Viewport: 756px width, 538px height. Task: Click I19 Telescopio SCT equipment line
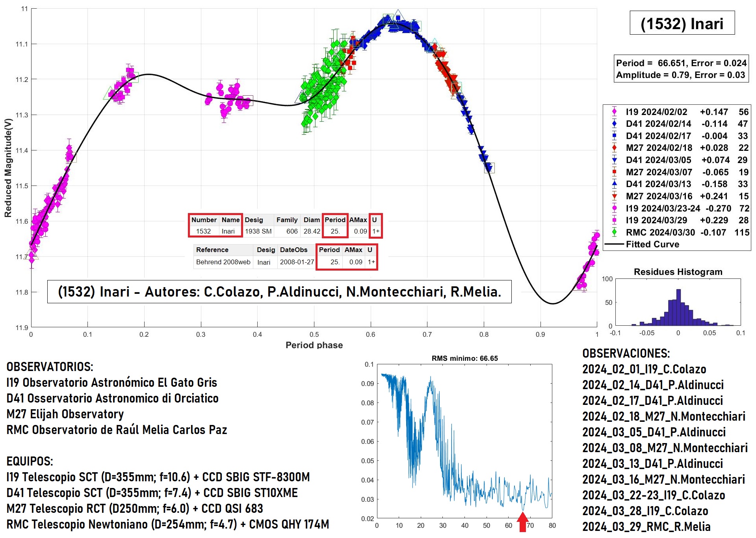pyautogui.click(x=158, y=477)
